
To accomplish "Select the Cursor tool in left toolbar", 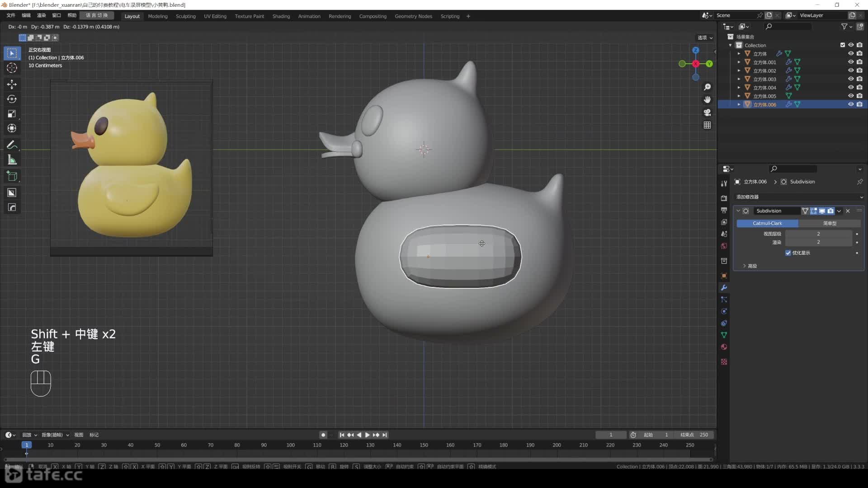I will click(12, 68).
